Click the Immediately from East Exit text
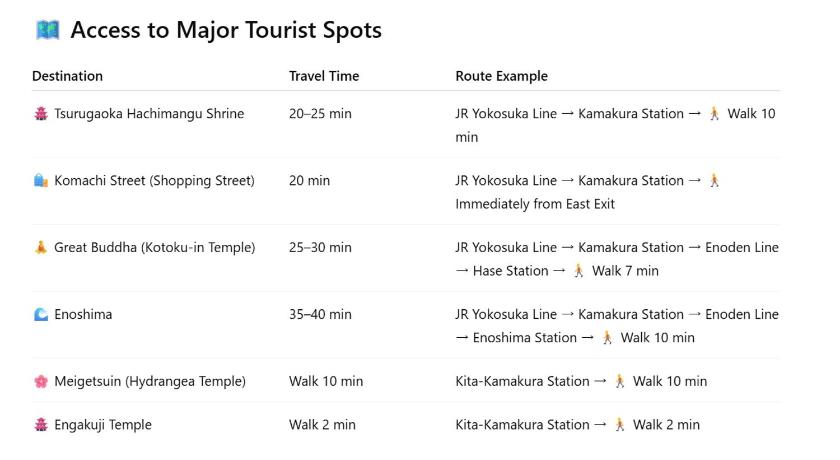The height and width of the screenshot is (460, 840). [x=535, y=204]
